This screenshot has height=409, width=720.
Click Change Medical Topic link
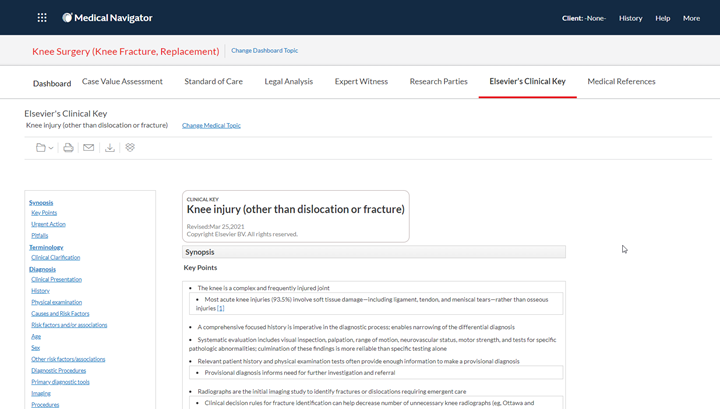[x=211, y=125]
